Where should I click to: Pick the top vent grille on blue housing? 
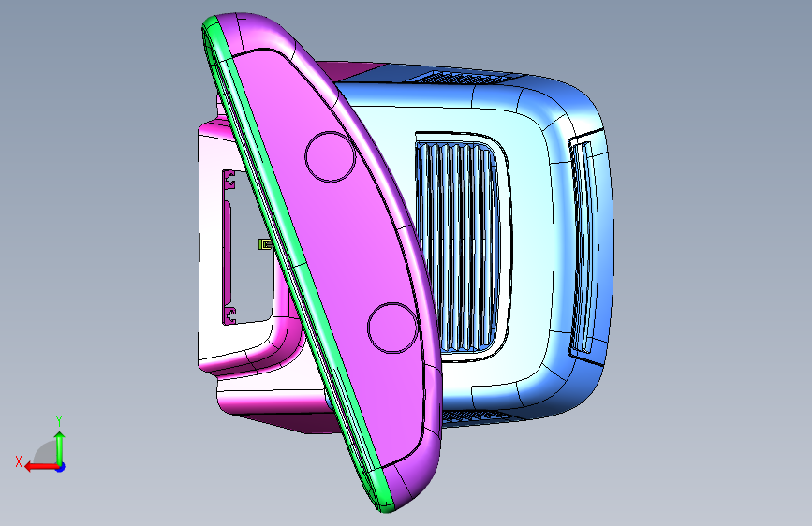tap(463, 78)
